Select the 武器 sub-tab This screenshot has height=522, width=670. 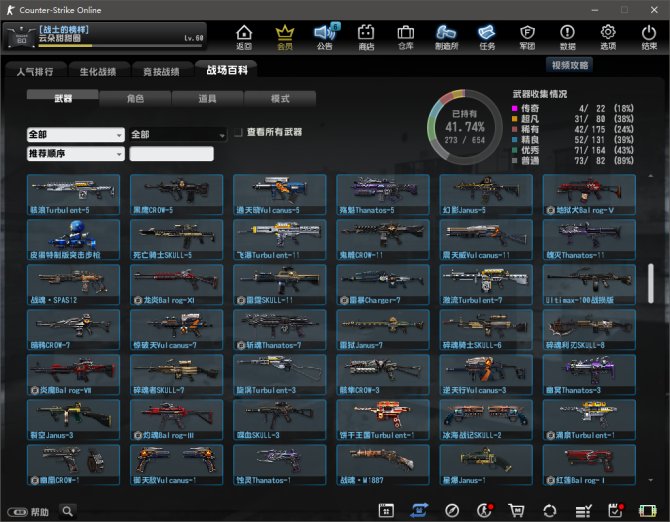[x=63, y=98]
